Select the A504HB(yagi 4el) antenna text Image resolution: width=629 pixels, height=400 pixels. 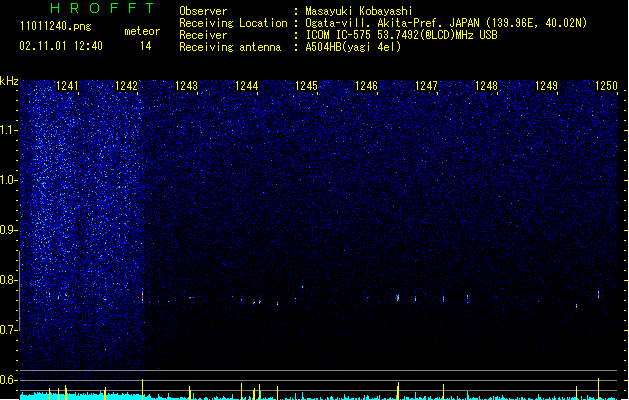click(x=353, y=47)
